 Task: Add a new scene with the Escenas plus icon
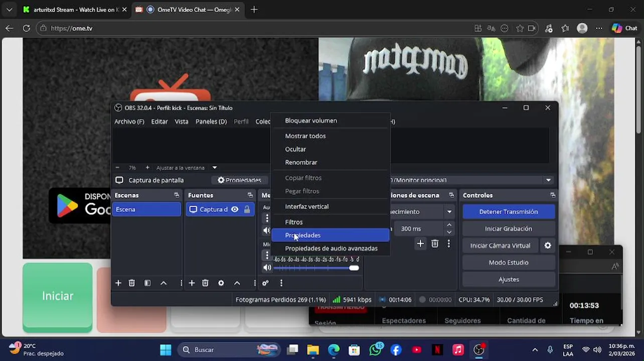coord(118,283)
